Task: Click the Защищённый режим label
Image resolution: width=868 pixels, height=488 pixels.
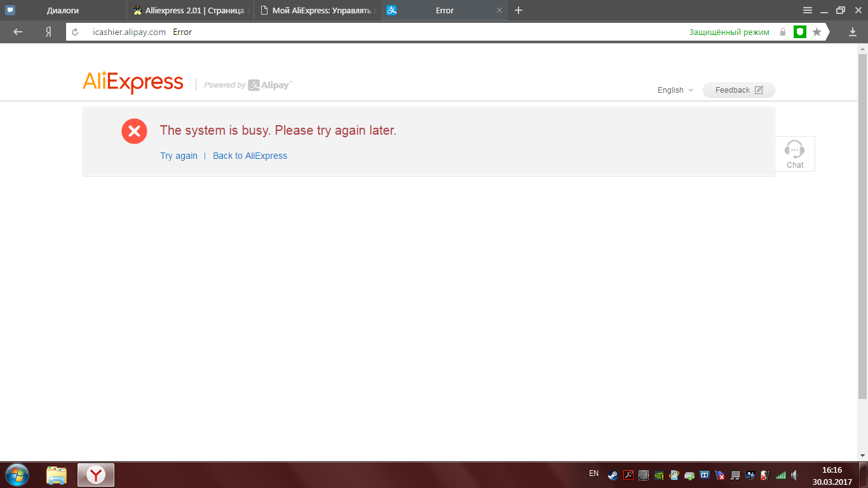Action: pos(729,32)
